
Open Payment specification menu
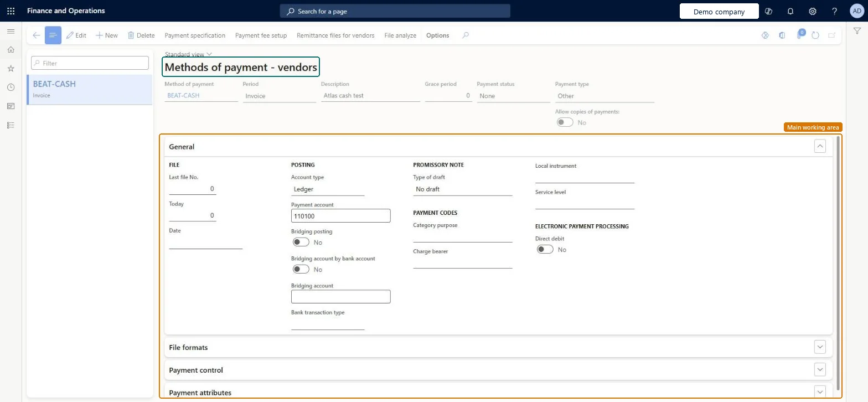tap(195, 35)
